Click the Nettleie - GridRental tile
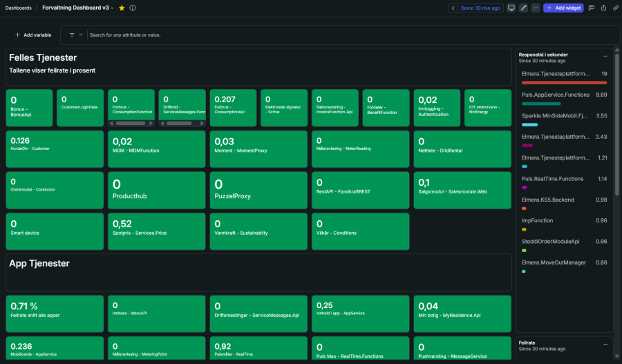 [x=462, y=149]
